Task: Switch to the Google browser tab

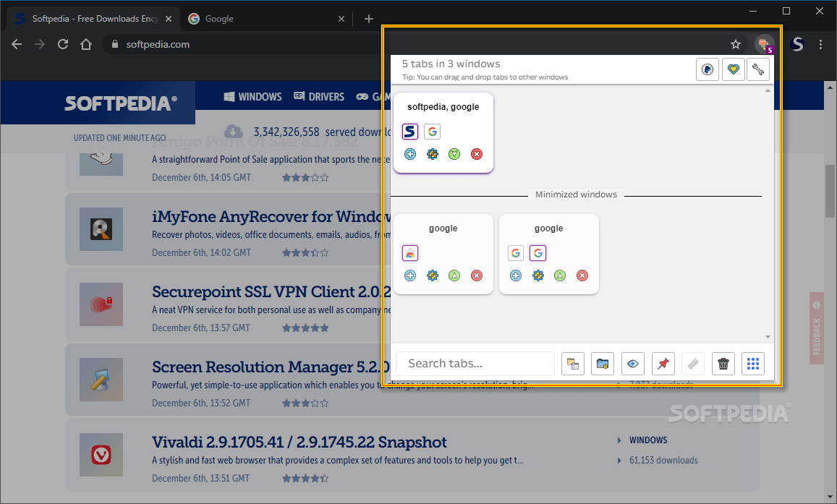Action: (x=265, y=19)
